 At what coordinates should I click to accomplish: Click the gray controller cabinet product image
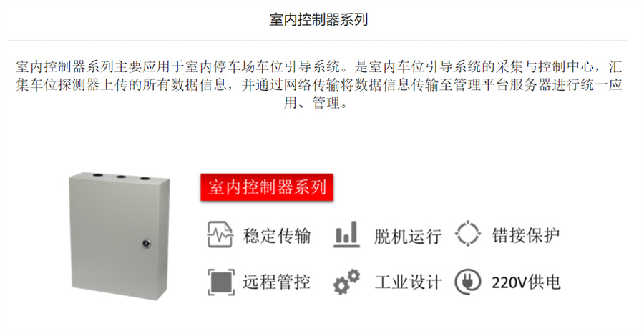click(119, 236)
